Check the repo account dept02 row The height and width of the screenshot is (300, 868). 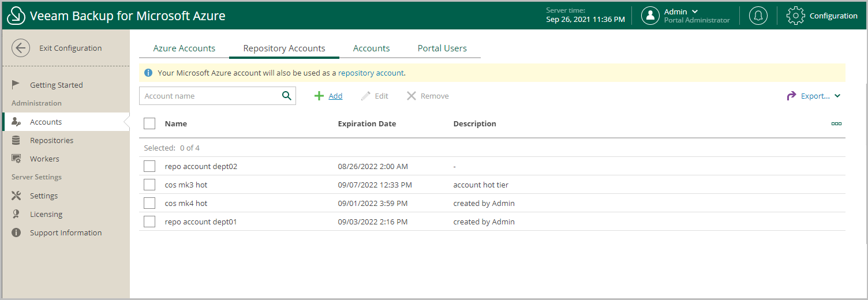point(149,166)
